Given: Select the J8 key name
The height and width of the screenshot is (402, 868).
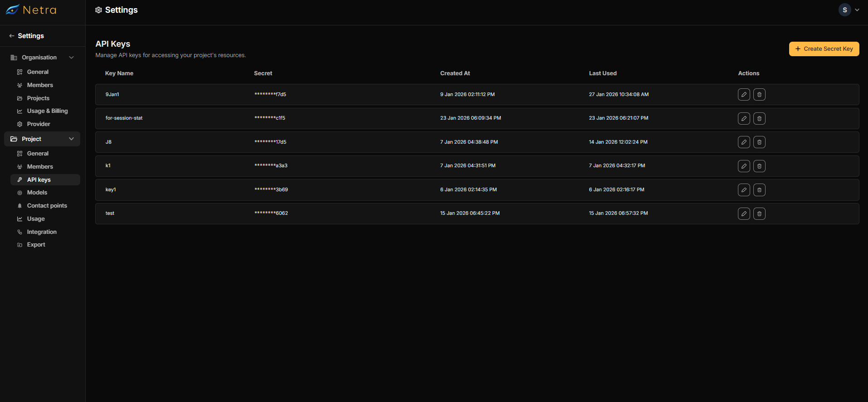Looking at the screenshot, I should 108,142.
